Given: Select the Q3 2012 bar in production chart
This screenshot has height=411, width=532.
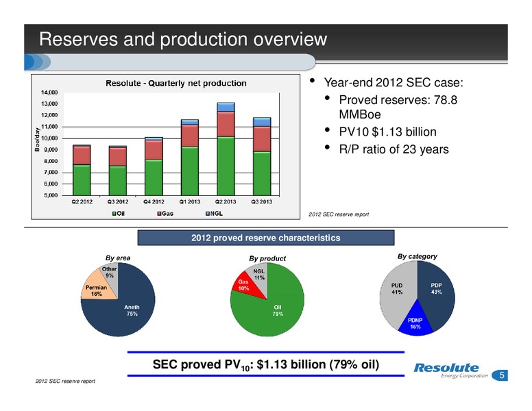Looking at the screenshot, I should click(118, 171).
